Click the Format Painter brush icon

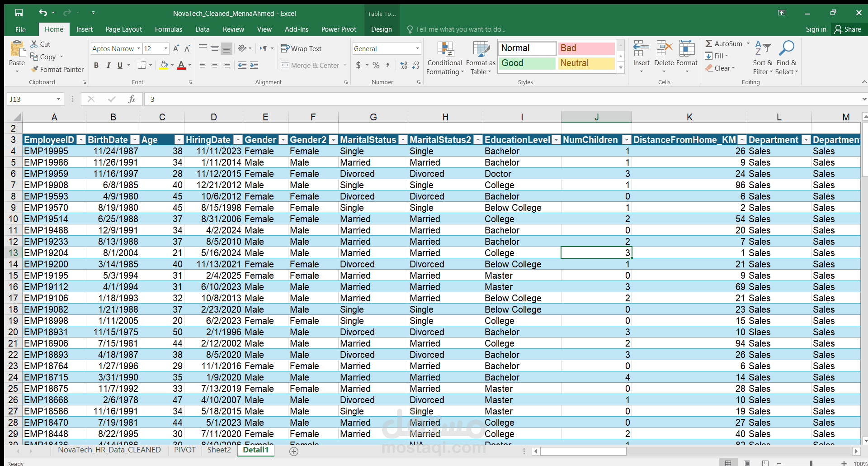(x=34, y=69)
